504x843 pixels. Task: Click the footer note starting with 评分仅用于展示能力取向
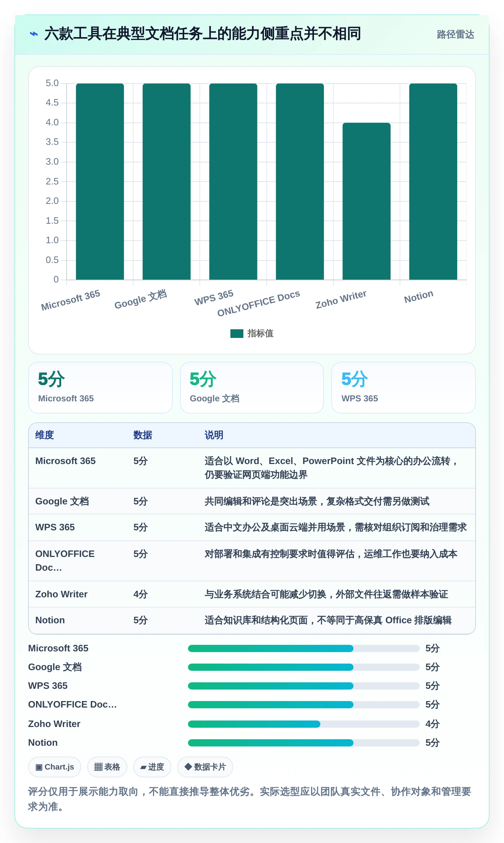[250, 799]
